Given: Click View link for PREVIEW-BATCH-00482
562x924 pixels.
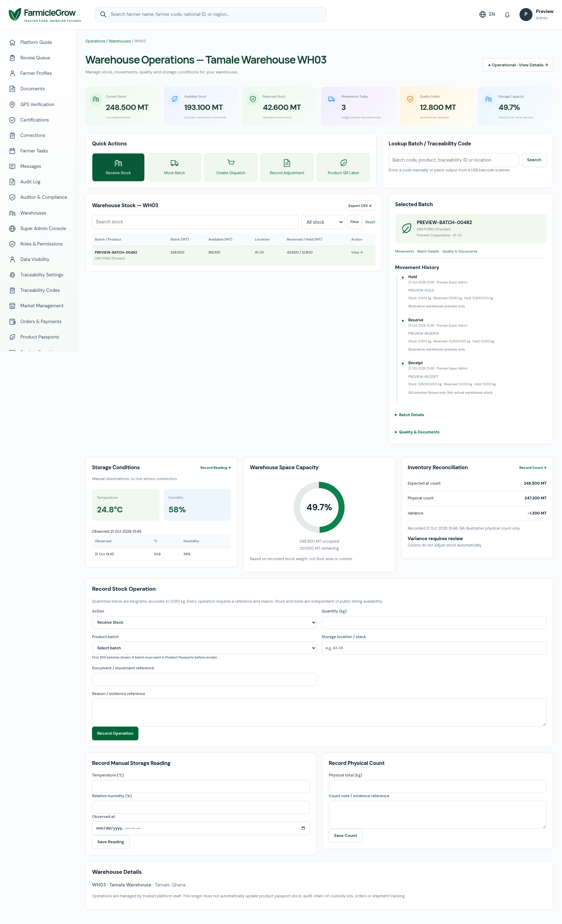Looking at the screenshot, I should click(357, 253).
